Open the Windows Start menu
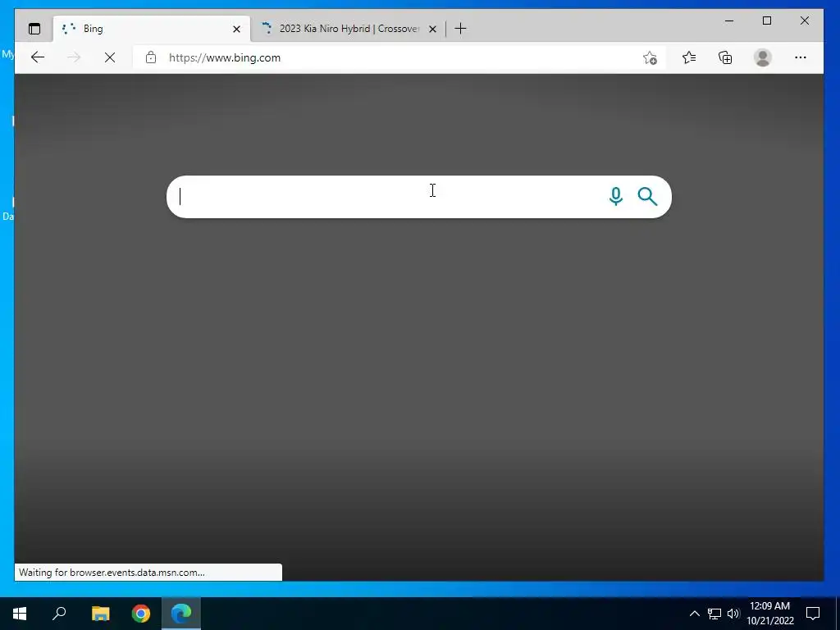 [20, 614]
